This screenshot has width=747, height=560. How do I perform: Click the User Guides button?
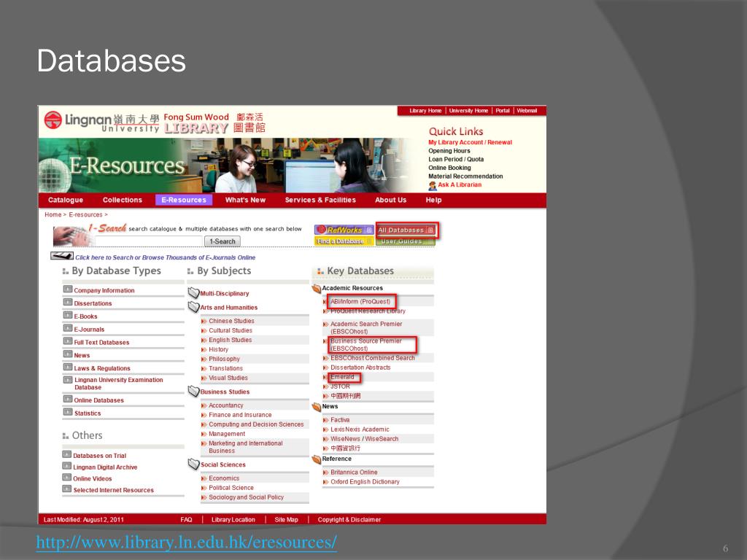(406, 241)
